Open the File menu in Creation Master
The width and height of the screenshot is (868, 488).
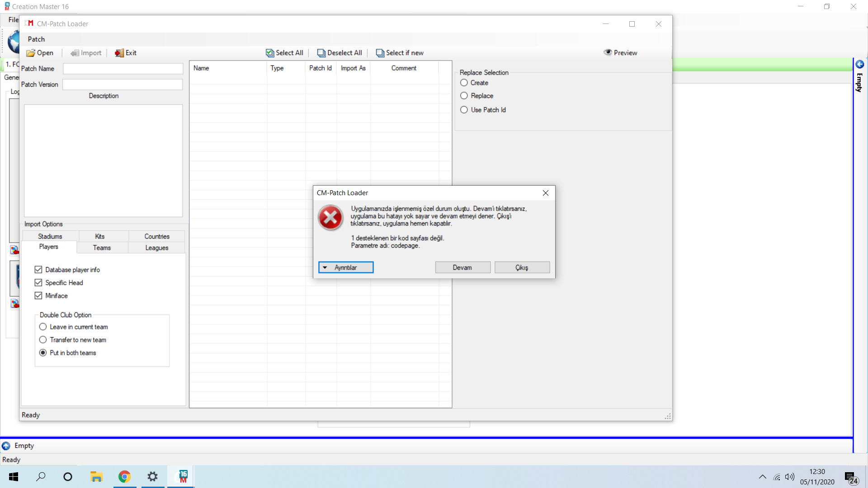click(x=13, y=20)
